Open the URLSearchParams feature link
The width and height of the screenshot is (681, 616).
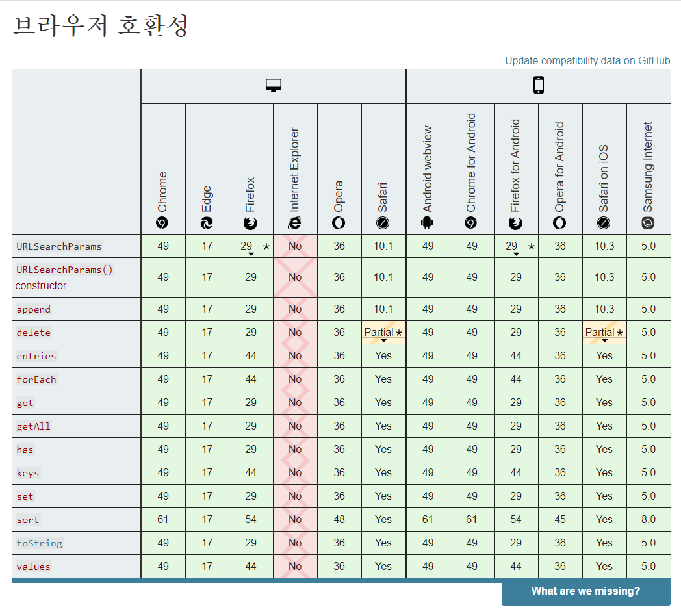click(x=59, y=246)
